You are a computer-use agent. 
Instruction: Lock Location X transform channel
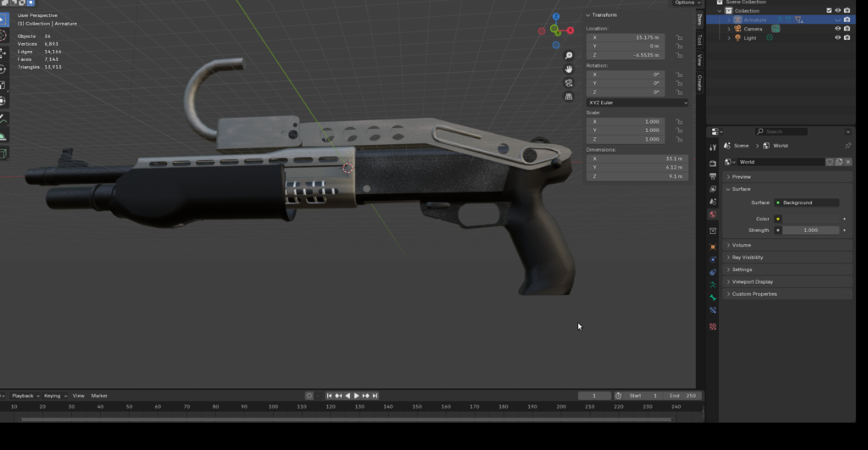679,37
